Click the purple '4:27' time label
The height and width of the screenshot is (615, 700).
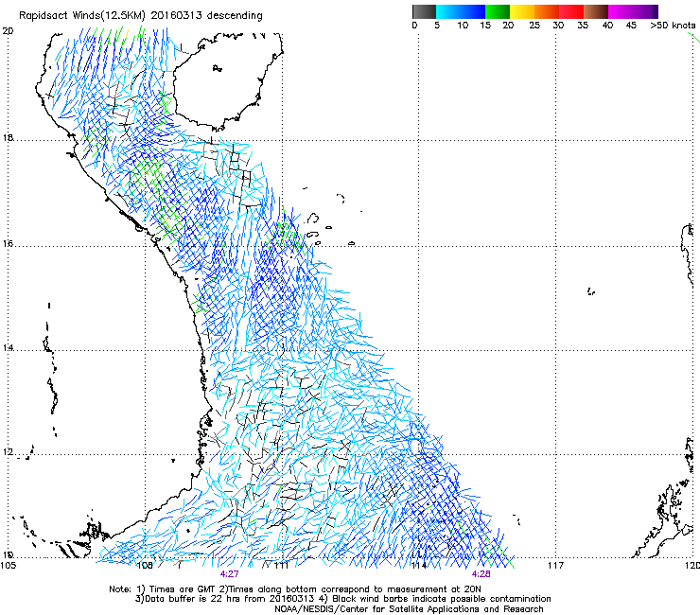tap(230, 574)
